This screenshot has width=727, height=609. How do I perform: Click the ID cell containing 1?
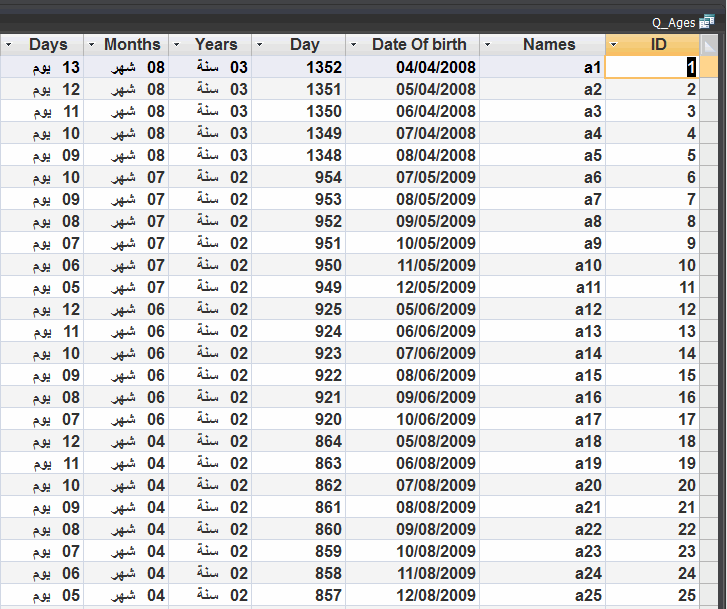click(x=652, y=67)
